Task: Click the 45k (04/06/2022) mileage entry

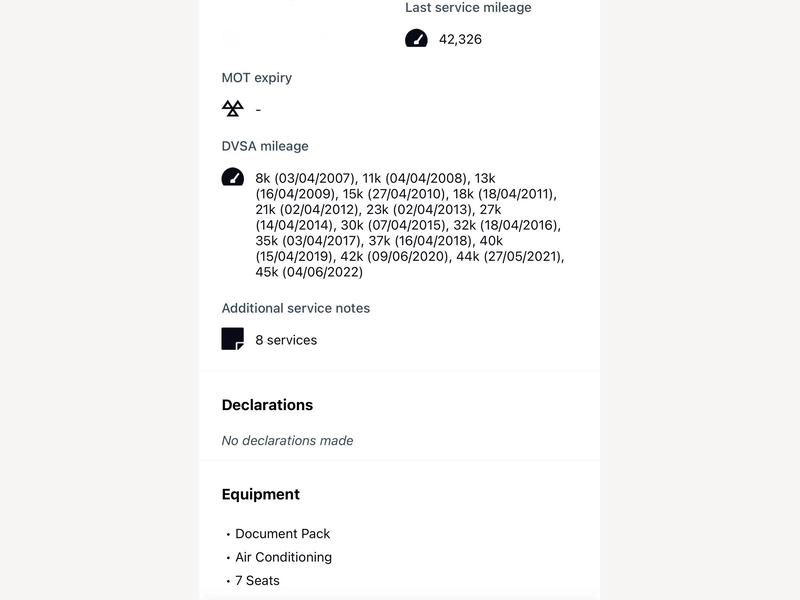Action: [x=309, y=272]
